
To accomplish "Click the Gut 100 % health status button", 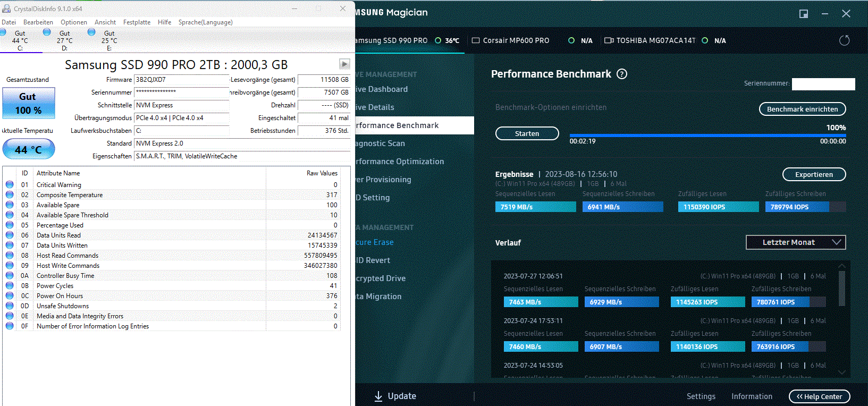I will tap(29, 103).
